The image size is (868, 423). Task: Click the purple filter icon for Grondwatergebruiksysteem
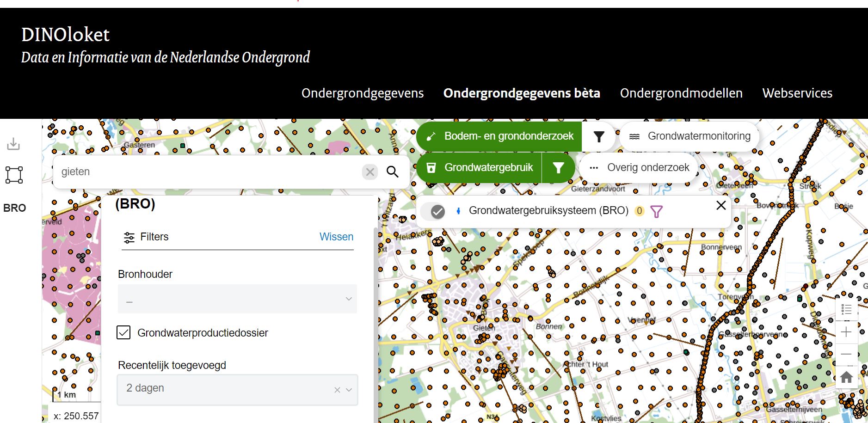point(656,211)
